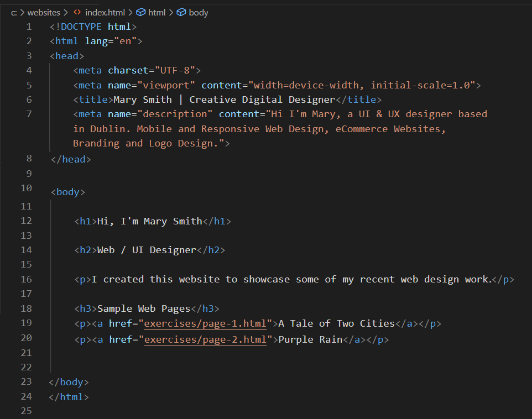Open the exercises/page-1.html link path

click(205, 324)
